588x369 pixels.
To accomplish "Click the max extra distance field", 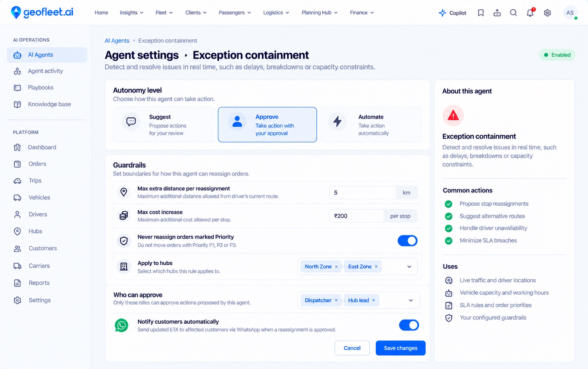I will [363, 193].
